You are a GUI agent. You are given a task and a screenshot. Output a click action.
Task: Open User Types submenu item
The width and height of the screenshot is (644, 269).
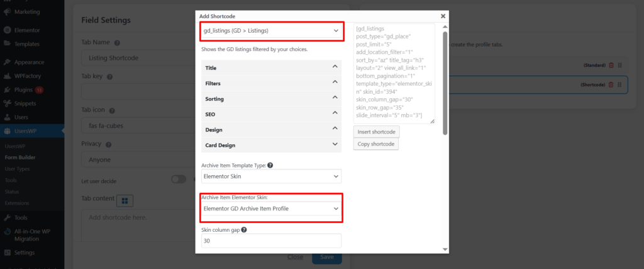17,169
